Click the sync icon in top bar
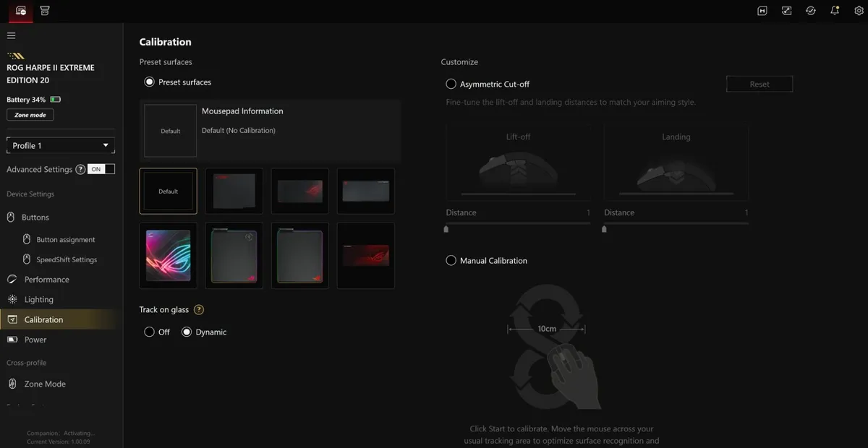The width and height of the screenshot is (868, 448). (x=811, y=11)
